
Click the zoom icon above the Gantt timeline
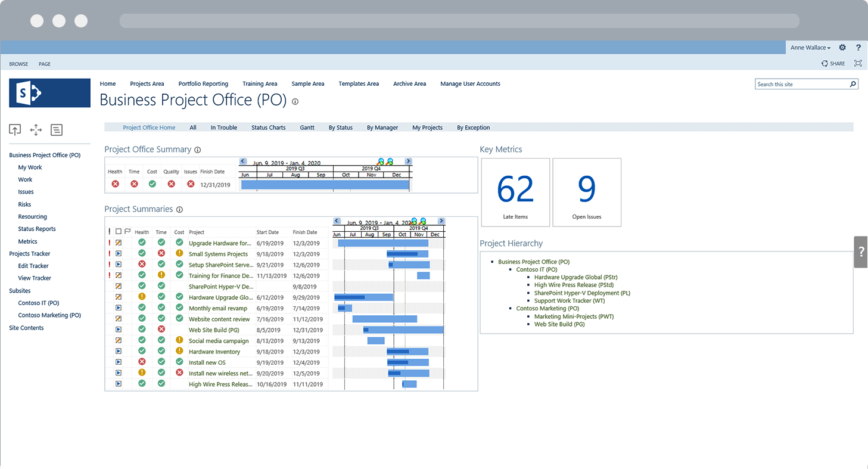coord(415,220)
